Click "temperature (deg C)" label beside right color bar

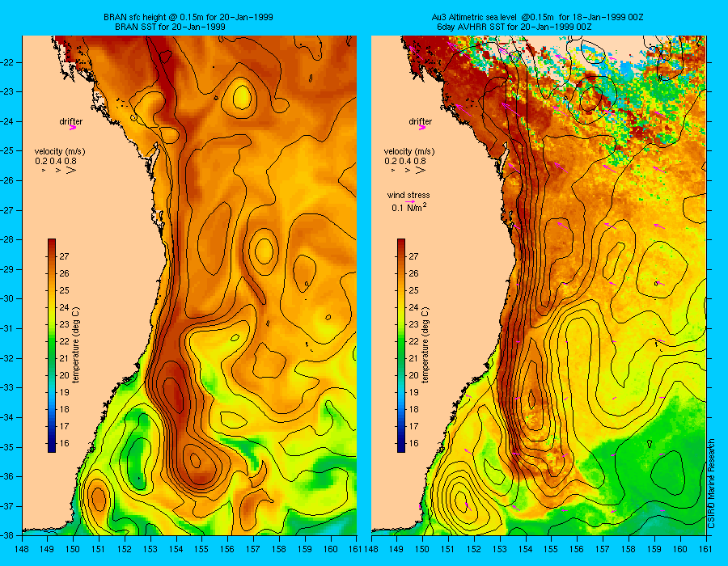coord(425,345)
